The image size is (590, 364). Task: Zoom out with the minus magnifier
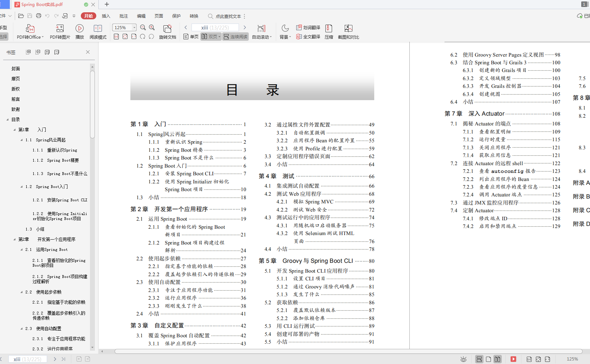143,27
